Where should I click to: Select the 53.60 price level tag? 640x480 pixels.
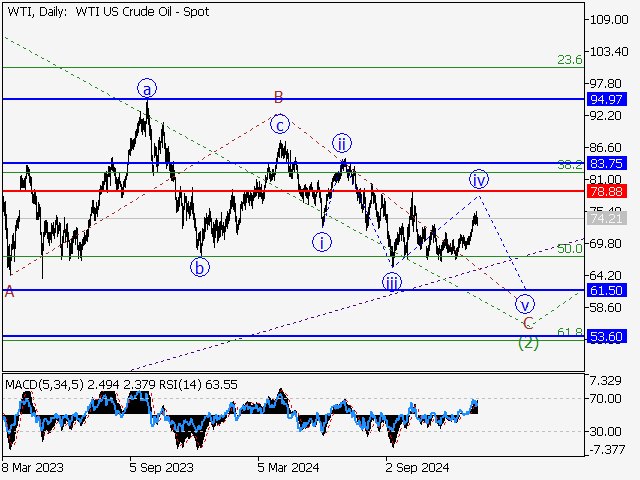coord(607,337)
